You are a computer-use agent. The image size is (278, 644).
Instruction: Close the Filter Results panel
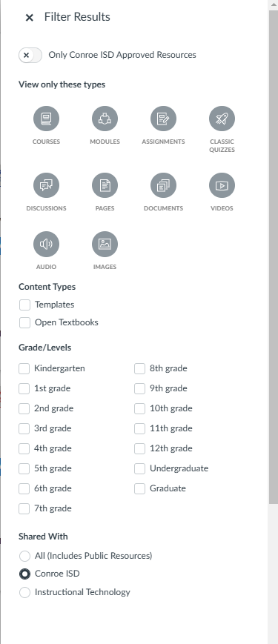pyautogui.click(x=29, y=17)
